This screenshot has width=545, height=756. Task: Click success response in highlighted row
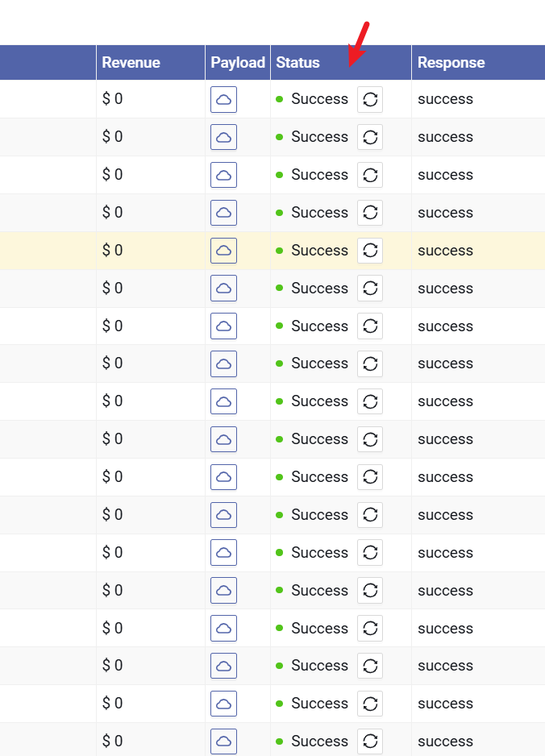[x=445, y=251]
